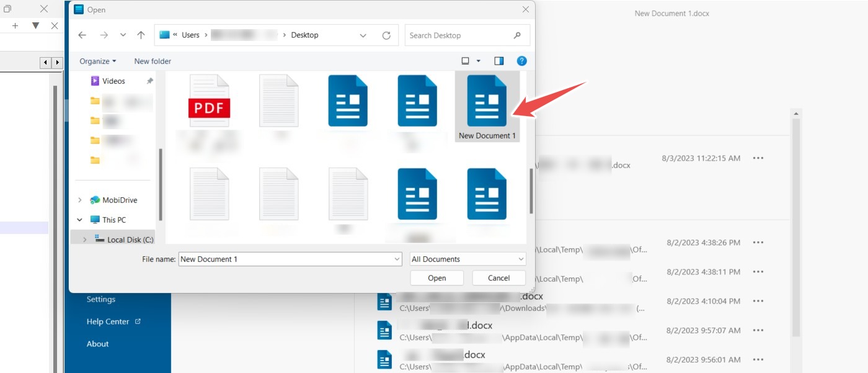Click the Back arrow in Open dialog
This screenshot has height=373, width=868.
(82, 35)
